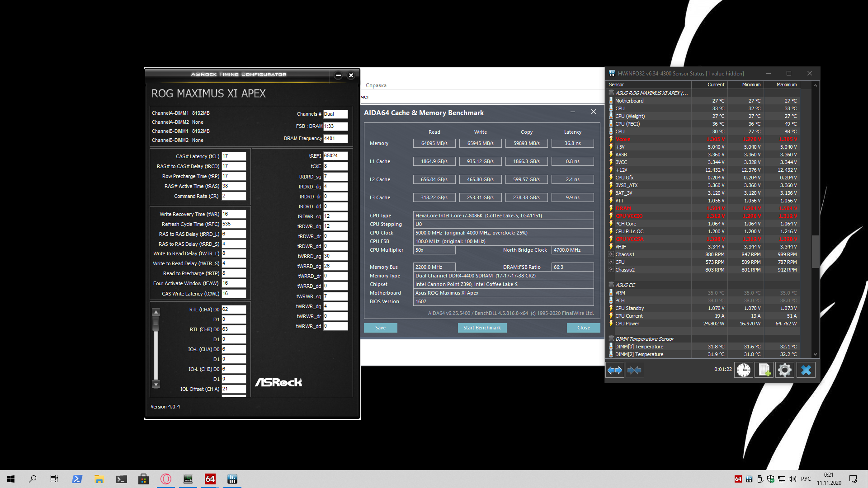868x488 pixels.
Task: Click the Maximum column header in HWiNFO
Action: (786, 84)
